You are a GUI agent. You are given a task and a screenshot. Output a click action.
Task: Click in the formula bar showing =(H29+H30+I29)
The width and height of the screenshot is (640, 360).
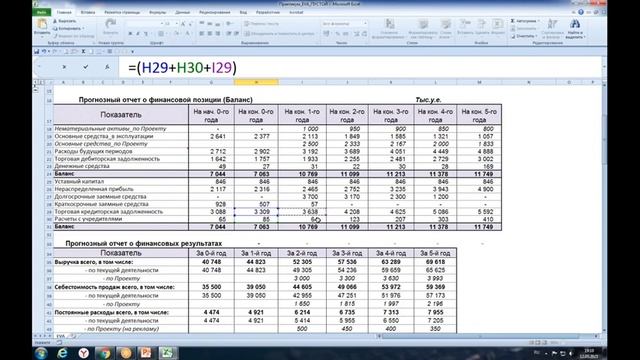[359, 67]
